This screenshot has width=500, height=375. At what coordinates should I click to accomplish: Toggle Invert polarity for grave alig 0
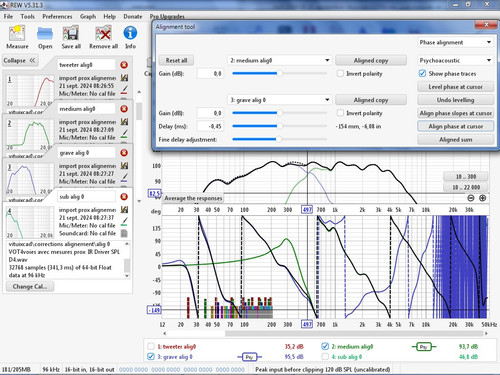[340, 113]
